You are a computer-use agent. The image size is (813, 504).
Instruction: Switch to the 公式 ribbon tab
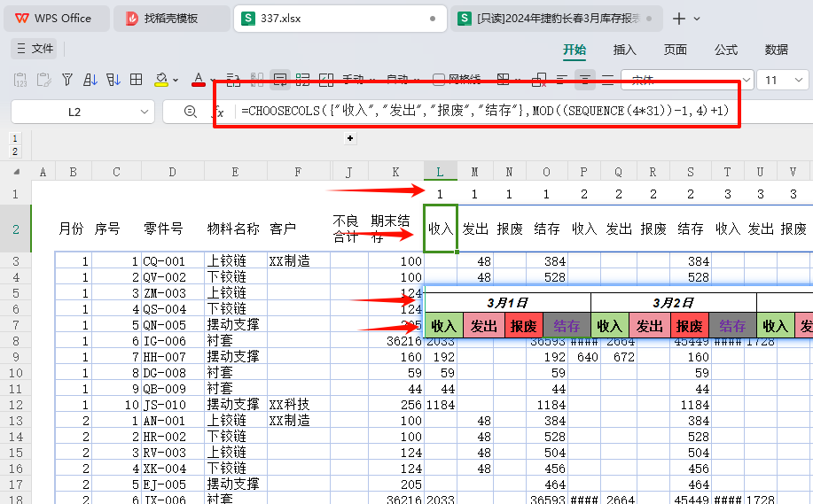(726, 50)
